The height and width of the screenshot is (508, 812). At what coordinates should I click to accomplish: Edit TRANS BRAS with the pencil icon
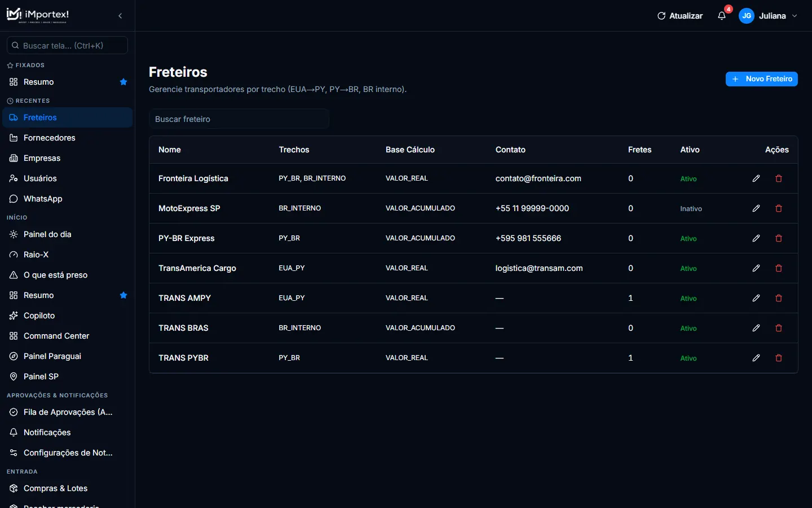click(x=756, y=328)
